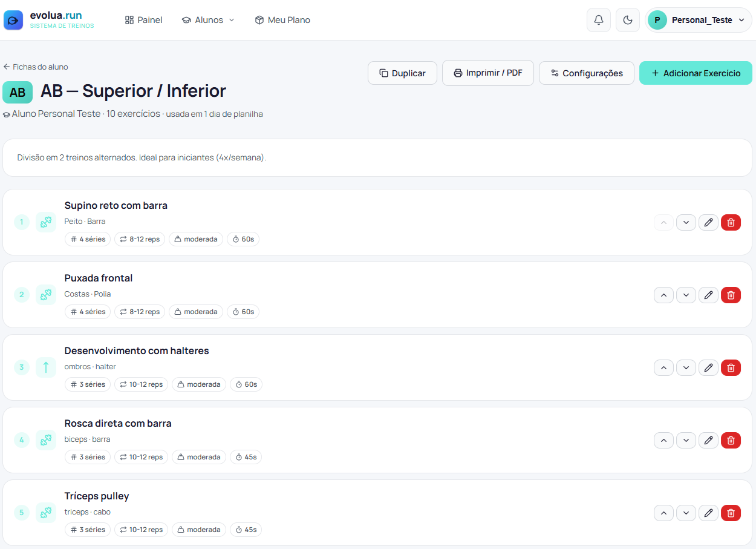Image resolution: width=756 pixels, height=549 pixels.
Task: Go to the Painel page
Action: tap(144, 20)
